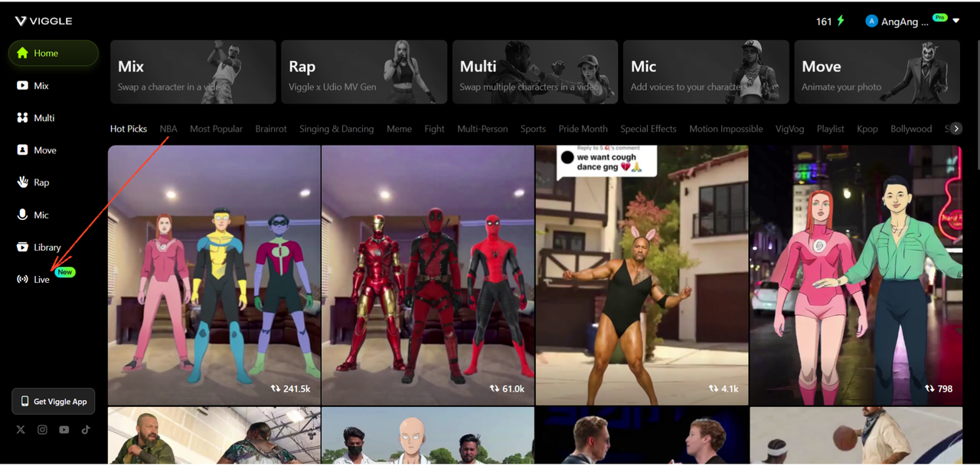Check the 161 credits lightning indicator

pyautogui.click(x=831, y=21)
